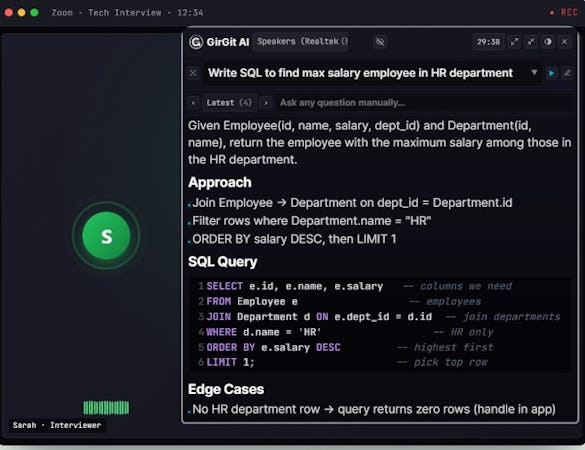Expand the GirGit panel with arrows icon
The width and height of the screenshot is (585, 450).
point(514,42)
